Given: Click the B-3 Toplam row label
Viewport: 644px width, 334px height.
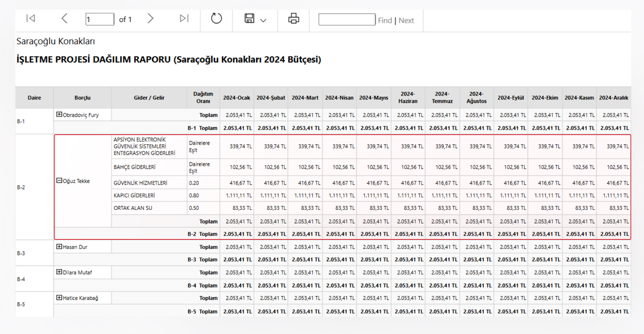Looking at the screenshot, I should coord(203,260).
